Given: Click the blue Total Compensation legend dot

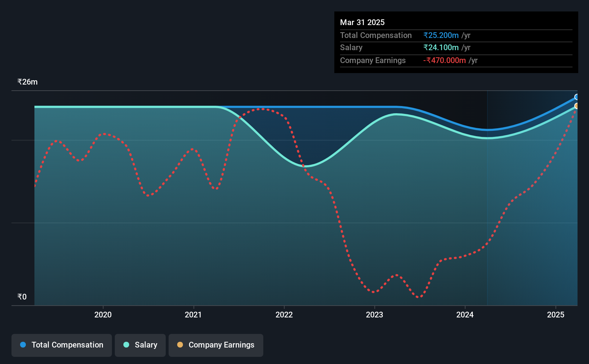Looking at the screenshot, I should [x=23, y=345].
